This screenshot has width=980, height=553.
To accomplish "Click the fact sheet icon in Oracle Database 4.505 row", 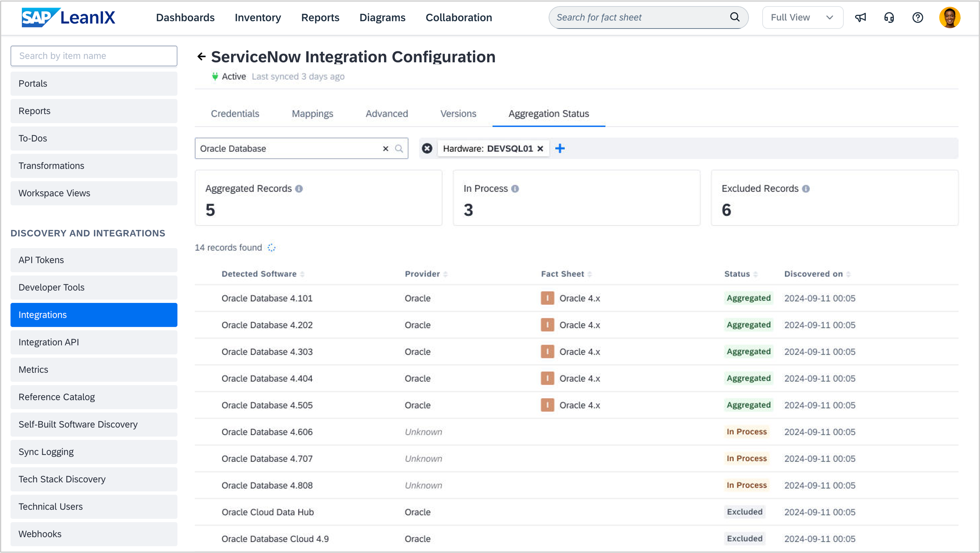I will coord(547,405).
